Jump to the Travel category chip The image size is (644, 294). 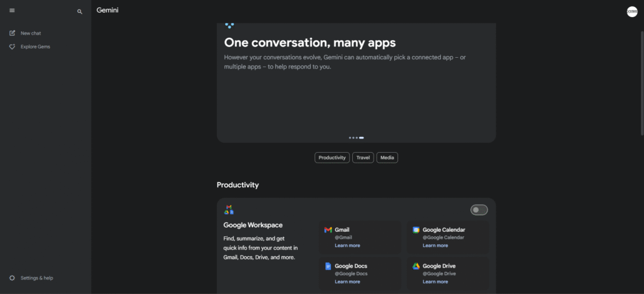coord(363,158)
